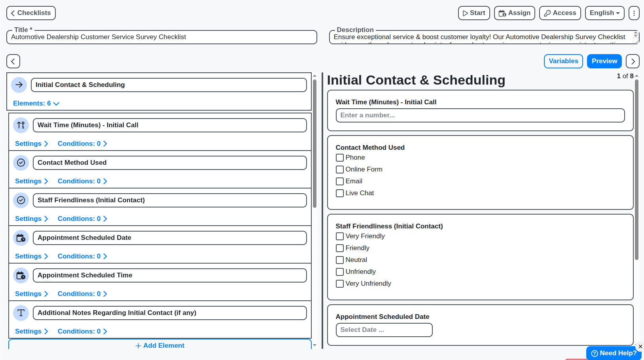Image resolution: width=644 pixels, height=360 pixels.
Task: Check the Phone contact method option
Action: [x=339, y=157]
